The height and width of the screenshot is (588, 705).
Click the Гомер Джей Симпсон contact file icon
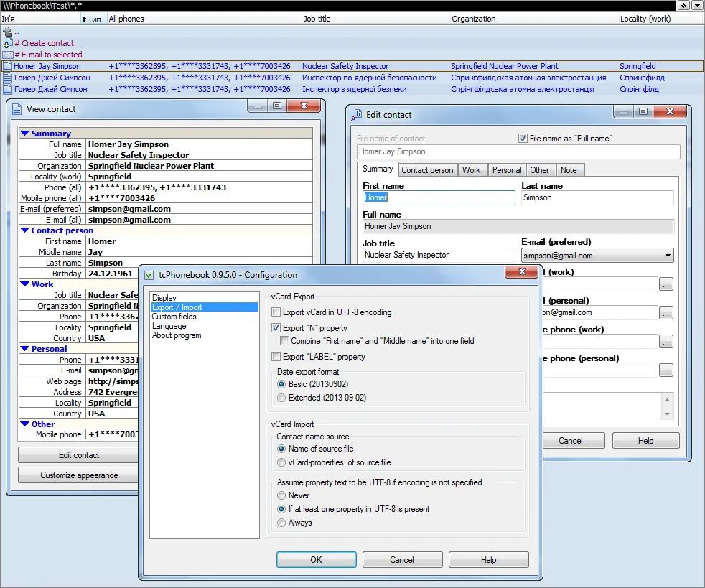7,78
